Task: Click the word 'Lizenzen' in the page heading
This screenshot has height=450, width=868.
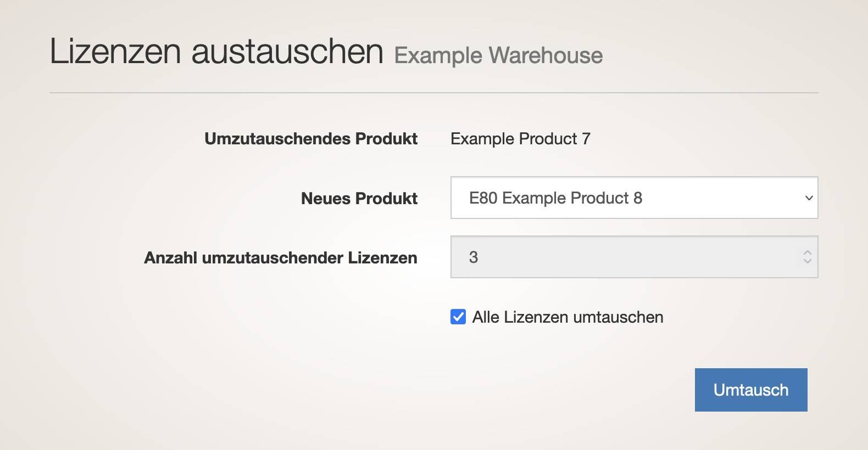Action: (x=115, y=52)
